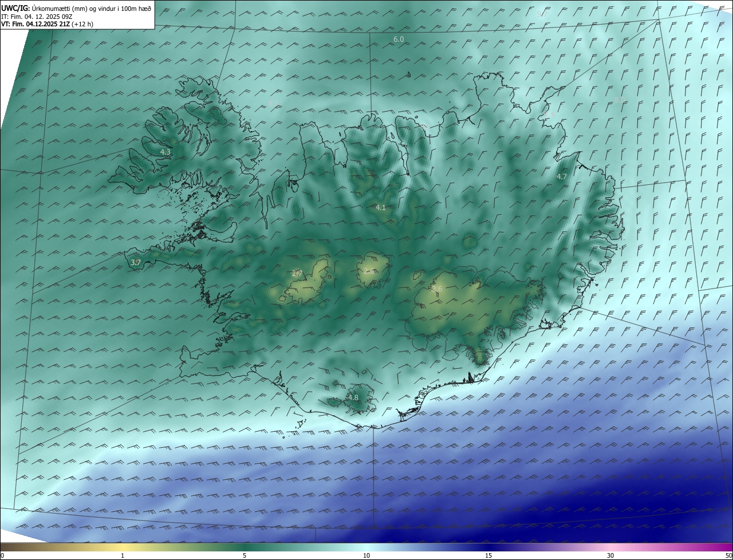Click the faint 8.5 value label on the map

pyautogui.click(x=273, y=103)
